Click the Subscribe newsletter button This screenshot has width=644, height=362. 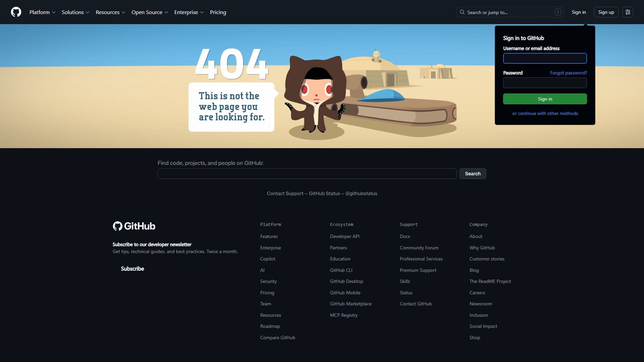coord(132,269)
